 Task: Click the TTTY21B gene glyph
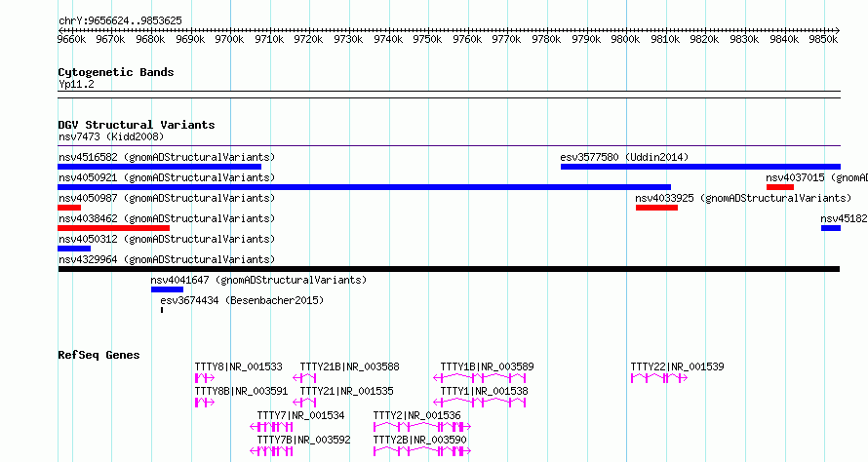[x=304, y=378]
